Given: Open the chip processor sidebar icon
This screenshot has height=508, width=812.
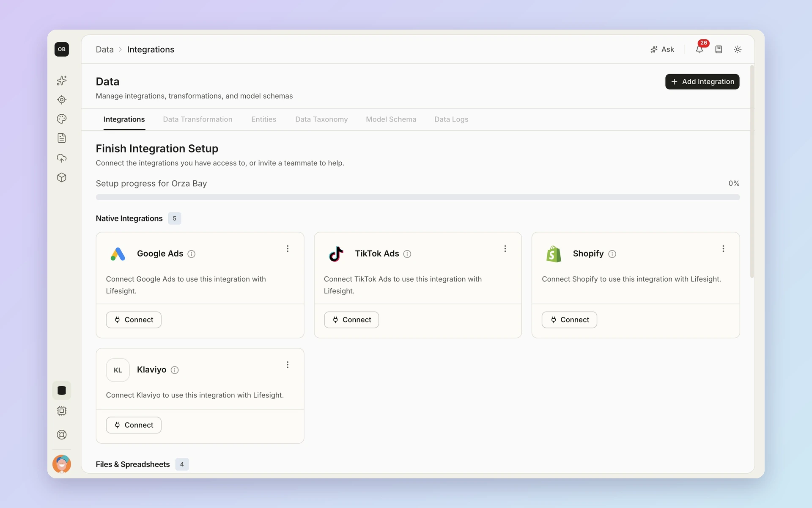Looking at the screenshot, I should point(62,411).
